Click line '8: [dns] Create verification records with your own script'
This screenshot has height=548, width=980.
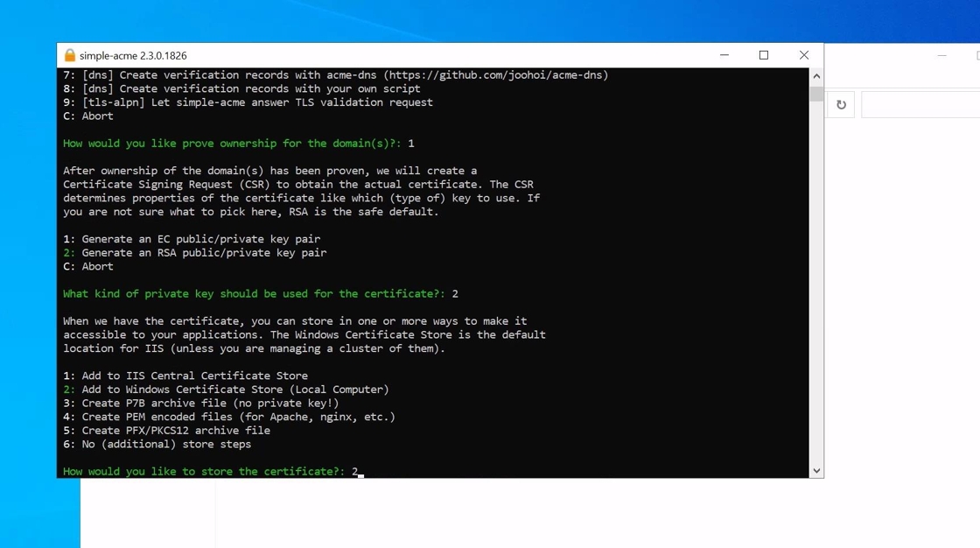[x=241, y=88]
